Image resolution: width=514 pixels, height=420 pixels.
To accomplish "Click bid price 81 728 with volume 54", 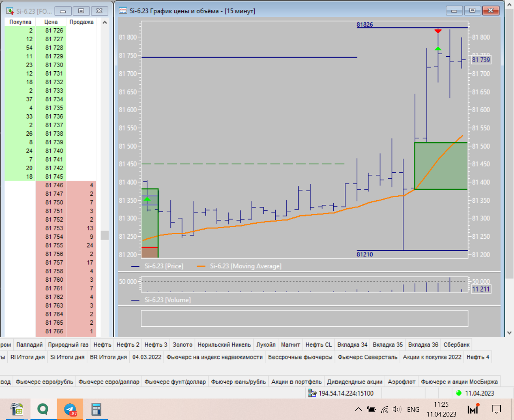I will pos(50,48).
